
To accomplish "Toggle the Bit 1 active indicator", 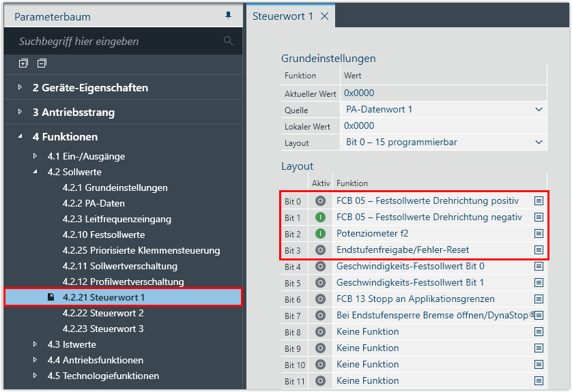I will (320, 217).
